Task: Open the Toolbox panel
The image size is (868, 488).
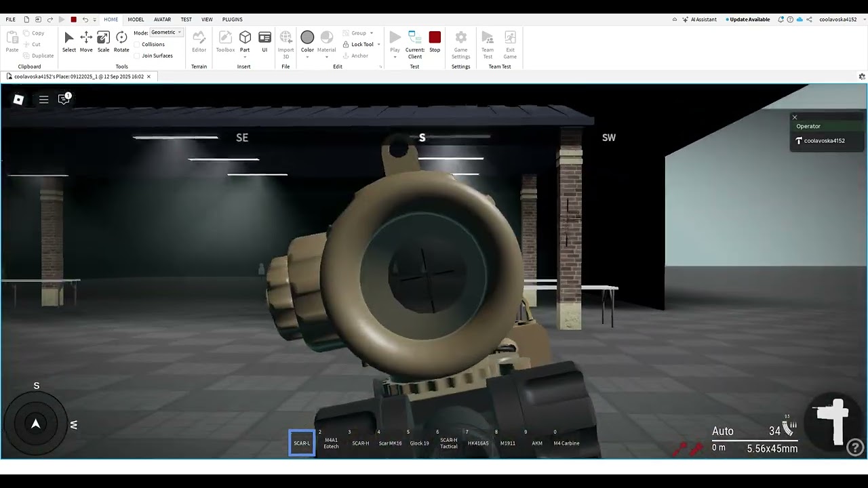Action: pyautogui.click(x=225, y=42)
